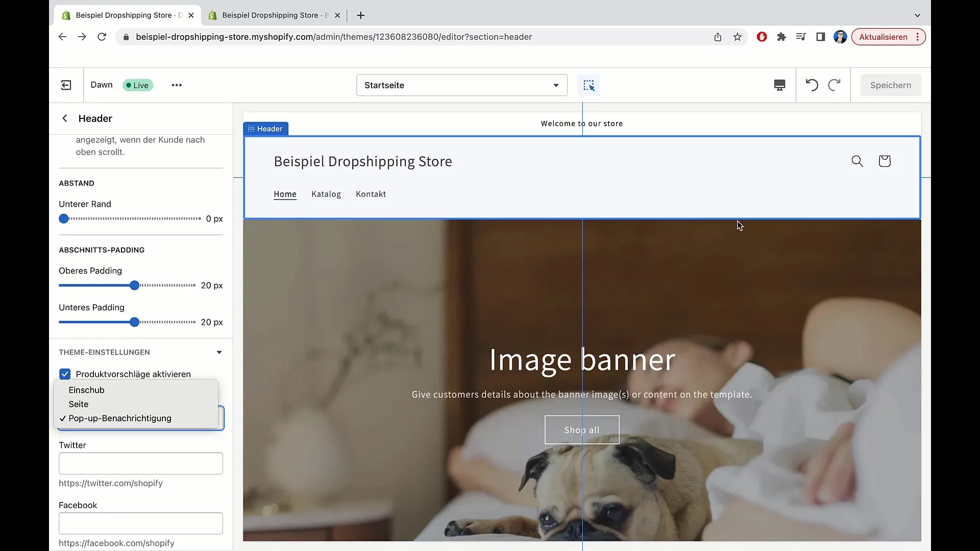
Task: Select Pop-up-Benachrichtigung radio button
Action: [x=120, y=418]
